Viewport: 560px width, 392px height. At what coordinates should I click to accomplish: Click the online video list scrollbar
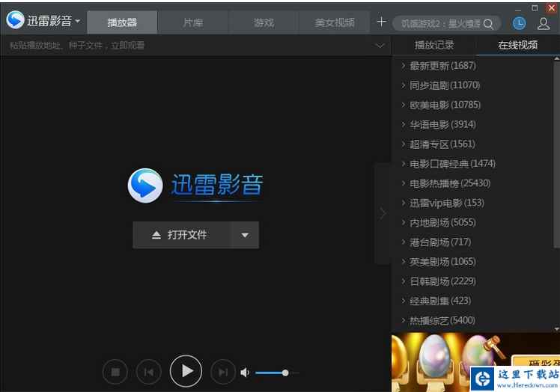[x=556, y=156]
